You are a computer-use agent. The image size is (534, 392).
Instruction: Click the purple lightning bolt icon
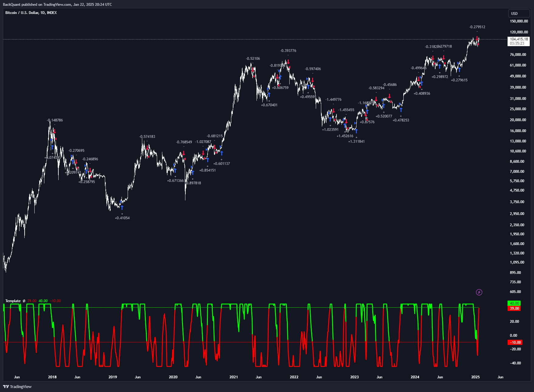[x=479, y=292]
